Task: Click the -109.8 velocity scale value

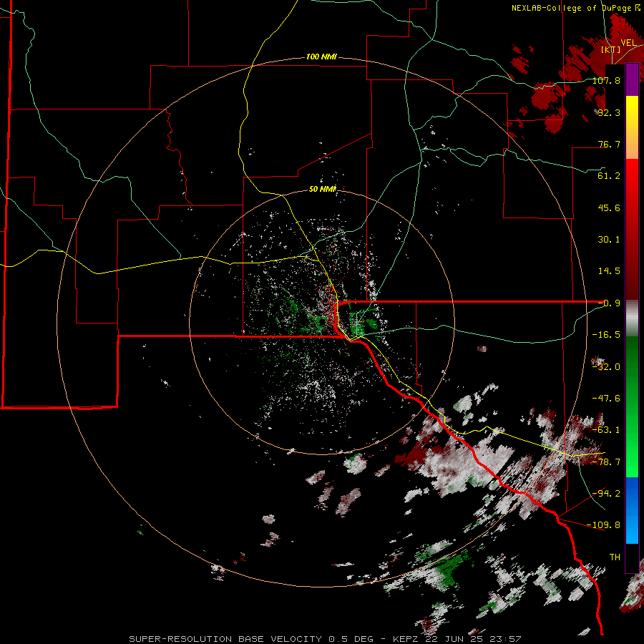Action: (604, 525)
